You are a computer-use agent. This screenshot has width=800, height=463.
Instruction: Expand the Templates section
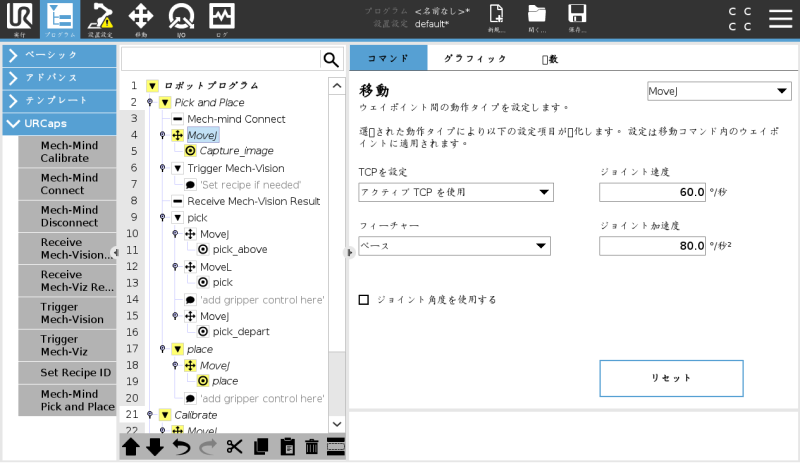point(60,101)
